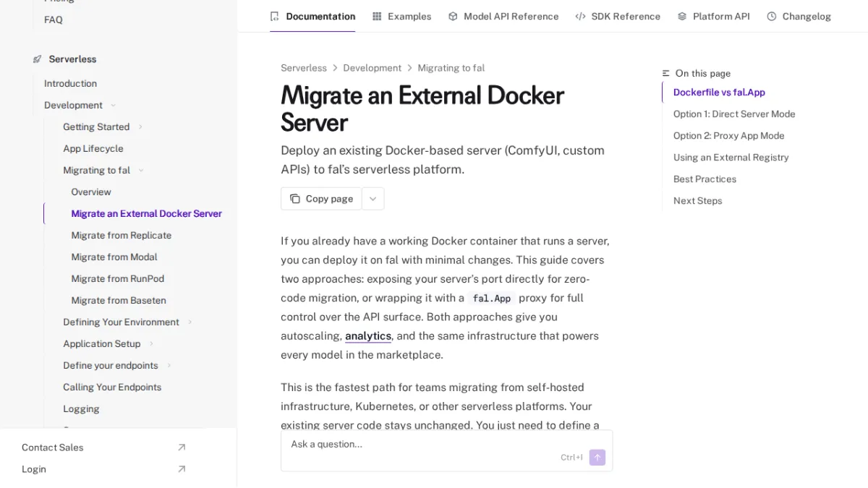Image resolution: width=868 pixels, height=488 pixels.
Task: Click the Migrating to fal breadcrumb
Action: tap(451, 68)
